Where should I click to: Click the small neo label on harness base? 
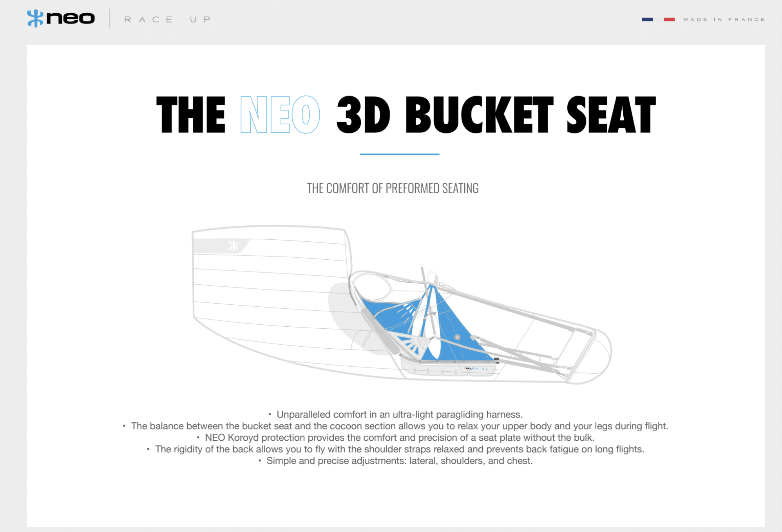point(467,368)
